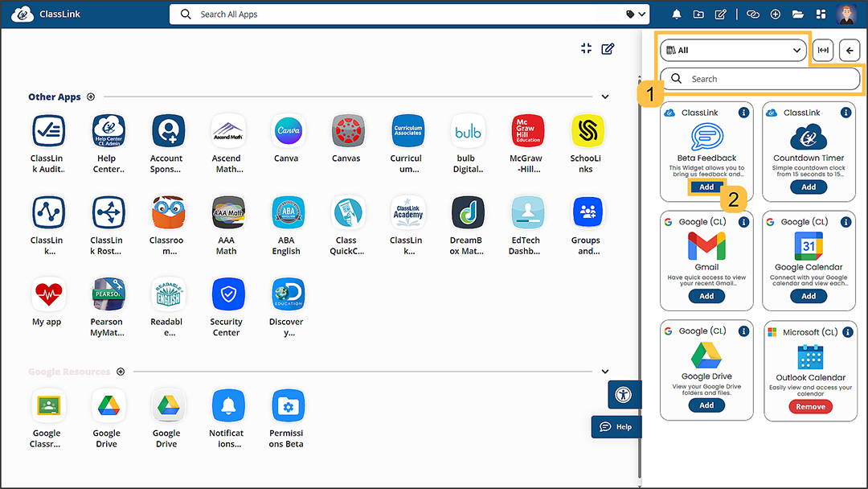The height and width of the screenshot is (489, 868).
Task: Click the info icon on the Beta Feedback widget
Action: pos(743,113)
